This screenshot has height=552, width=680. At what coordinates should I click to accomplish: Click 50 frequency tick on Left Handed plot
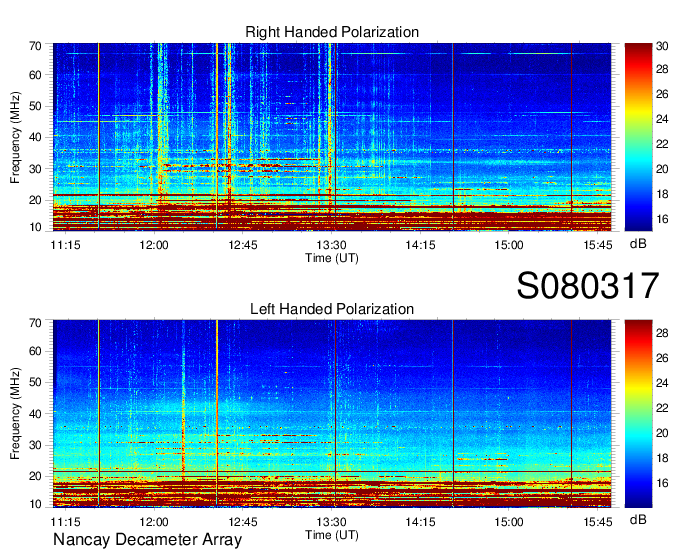coord(35,382)
